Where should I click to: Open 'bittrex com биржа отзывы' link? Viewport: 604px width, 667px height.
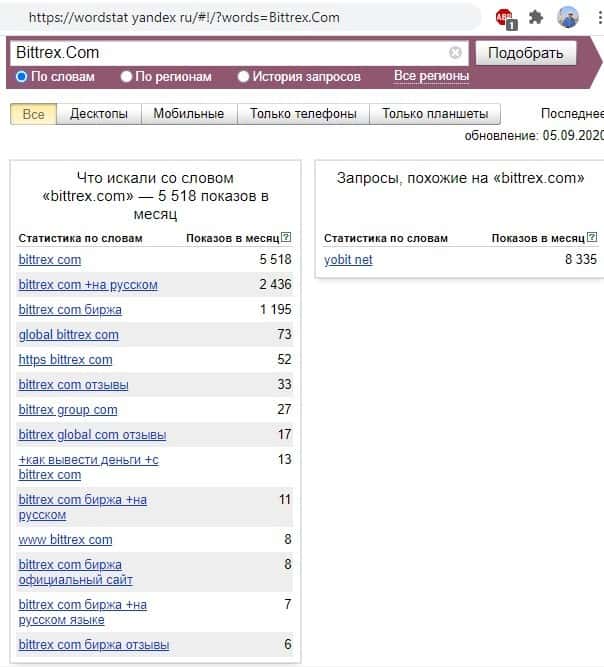pos(94,644)
